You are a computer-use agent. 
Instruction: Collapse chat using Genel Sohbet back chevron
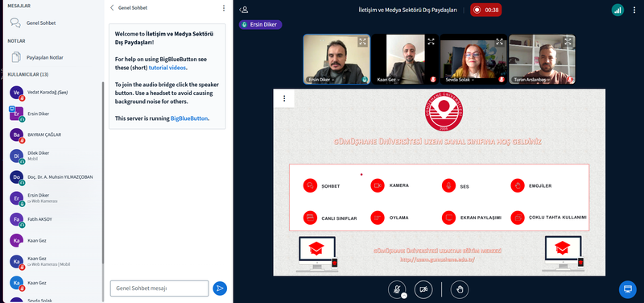[112, 8]
